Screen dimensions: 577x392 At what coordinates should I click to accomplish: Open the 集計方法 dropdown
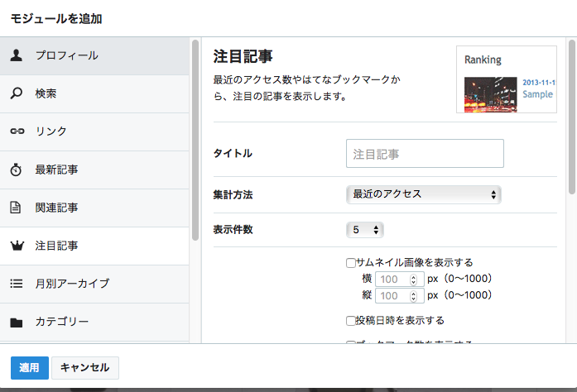pos(424,194)
